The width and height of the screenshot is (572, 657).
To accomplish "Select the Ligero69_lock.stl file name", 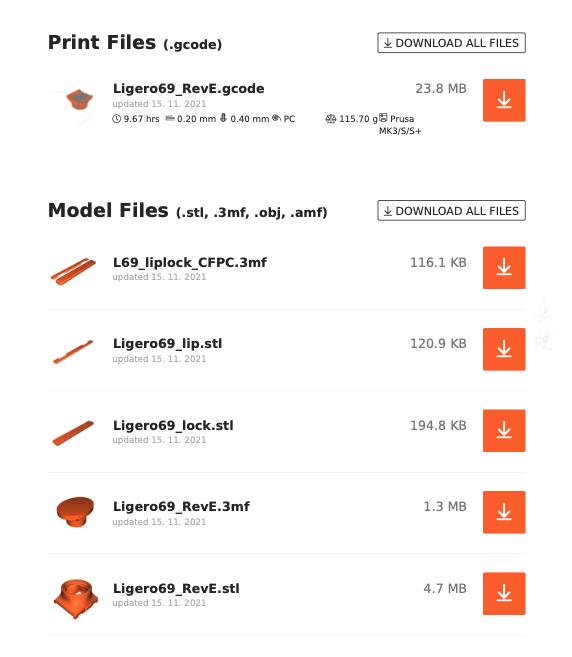I will [x=173, y=426].
